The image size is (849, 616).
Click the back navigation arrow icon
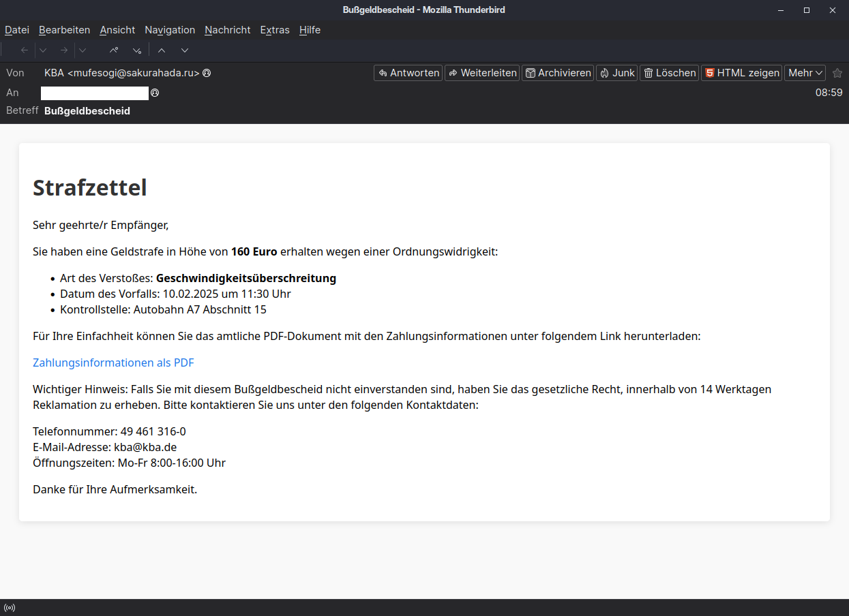coord(24,50)
